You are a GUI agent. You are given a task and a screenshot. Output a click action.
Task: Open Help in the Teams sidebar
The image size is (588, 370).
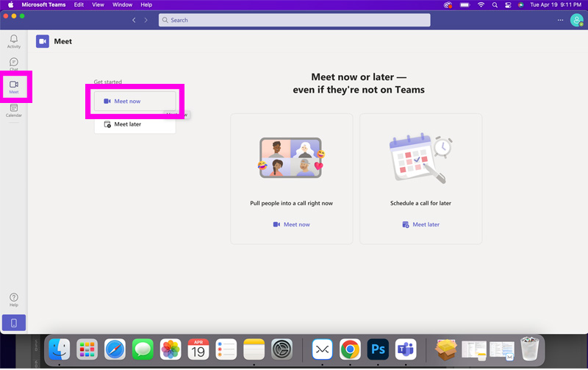[14, 300]
